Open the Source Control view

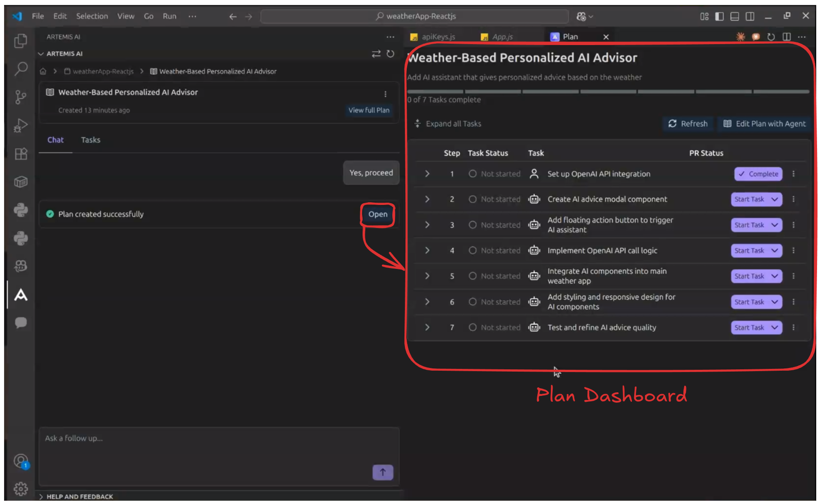click(21, 97)
